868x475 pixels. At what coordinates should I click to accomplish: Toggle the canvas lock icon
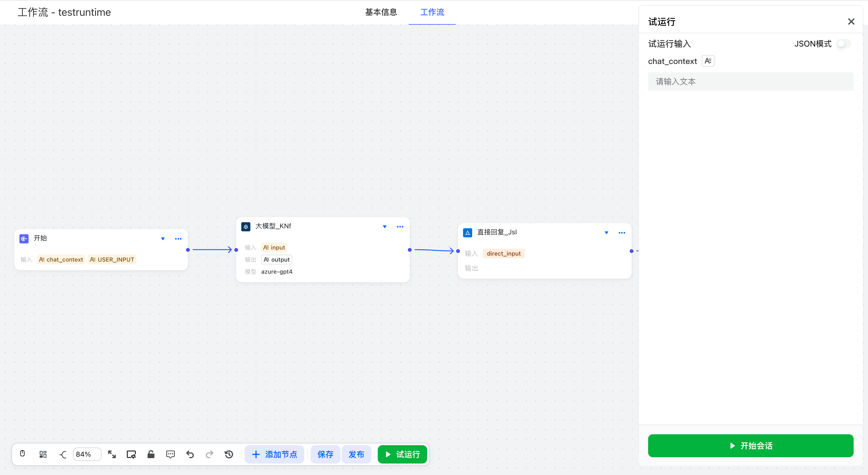coord(151,454)
